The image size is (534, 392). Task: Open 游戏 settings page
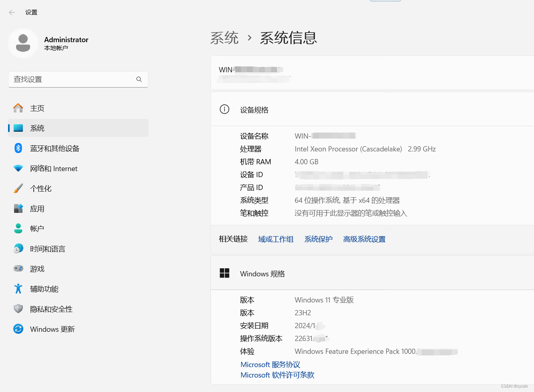click(x=78, y=269)
